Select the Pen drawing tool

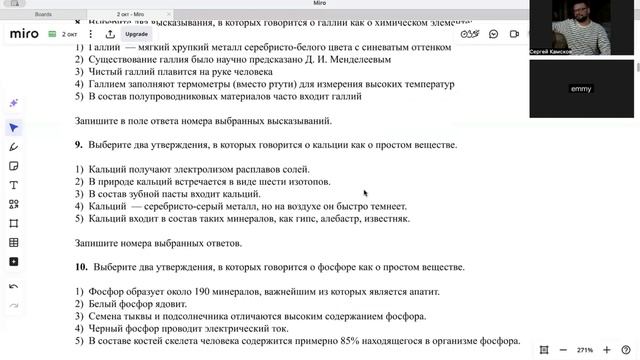point(13,147)
